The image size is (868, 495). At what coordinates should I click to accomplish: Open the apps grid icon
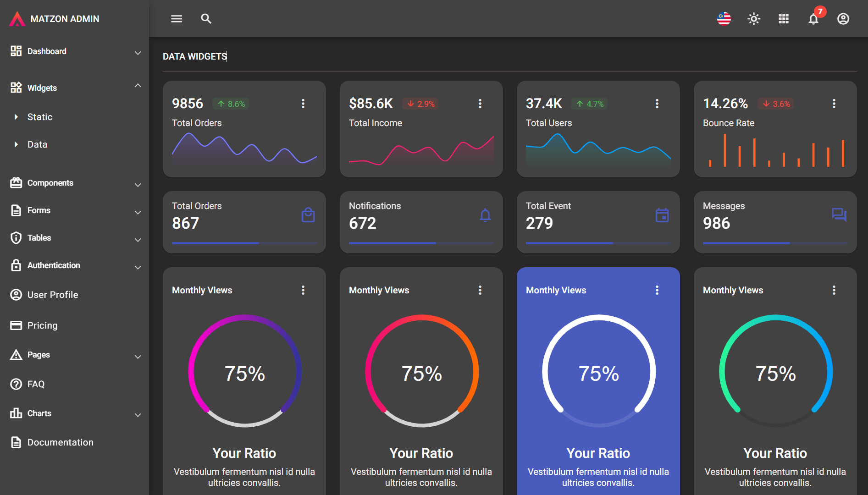coord(784,19)
